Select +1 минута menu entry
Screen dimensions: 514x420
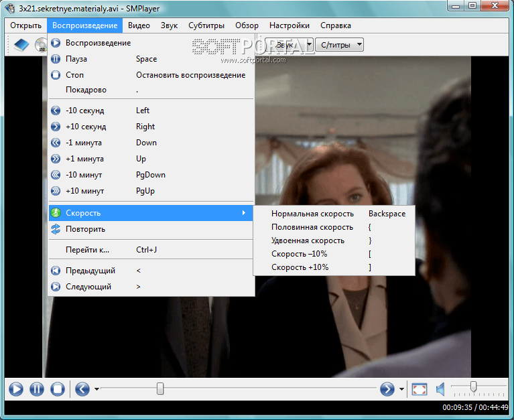tap(151, 159)
